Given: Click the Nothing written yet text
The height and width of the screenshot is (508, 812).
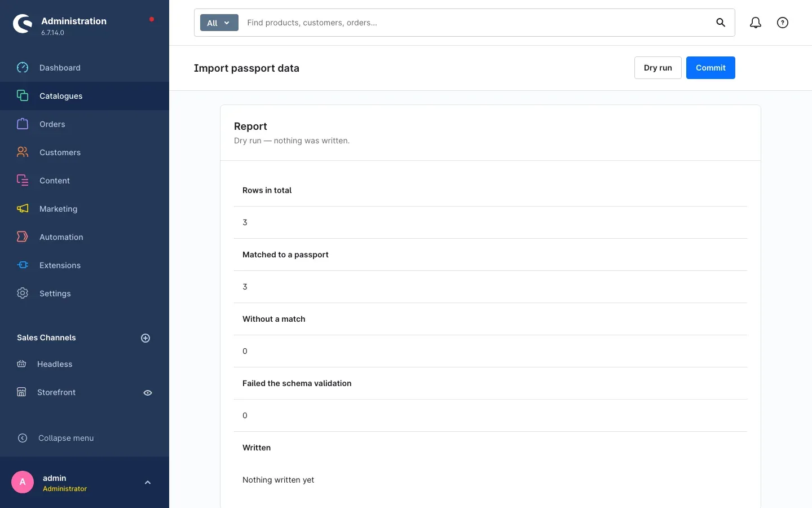Looking at the screenshot, I should 279,480.
